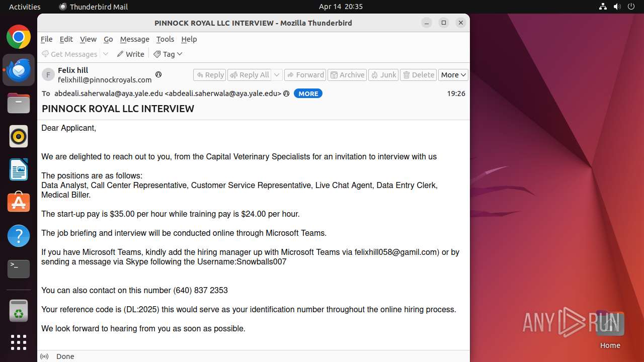Open Ubuntu Software from the dock
This screenshot has height=362, width=644.
click(19, 203)
